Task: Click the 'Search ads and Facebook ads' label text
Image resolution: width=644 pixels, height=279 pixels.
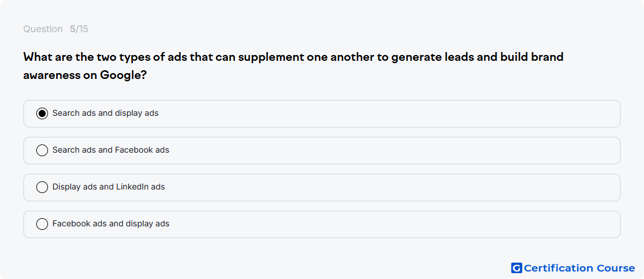Action: click(x=111, y=150)
